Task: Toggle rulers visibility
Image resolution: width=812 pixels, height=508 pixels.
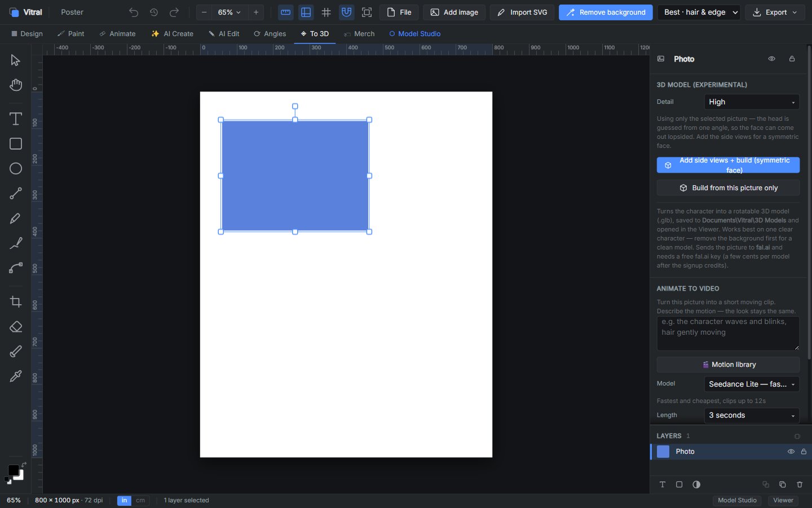Action: (286, 12)
